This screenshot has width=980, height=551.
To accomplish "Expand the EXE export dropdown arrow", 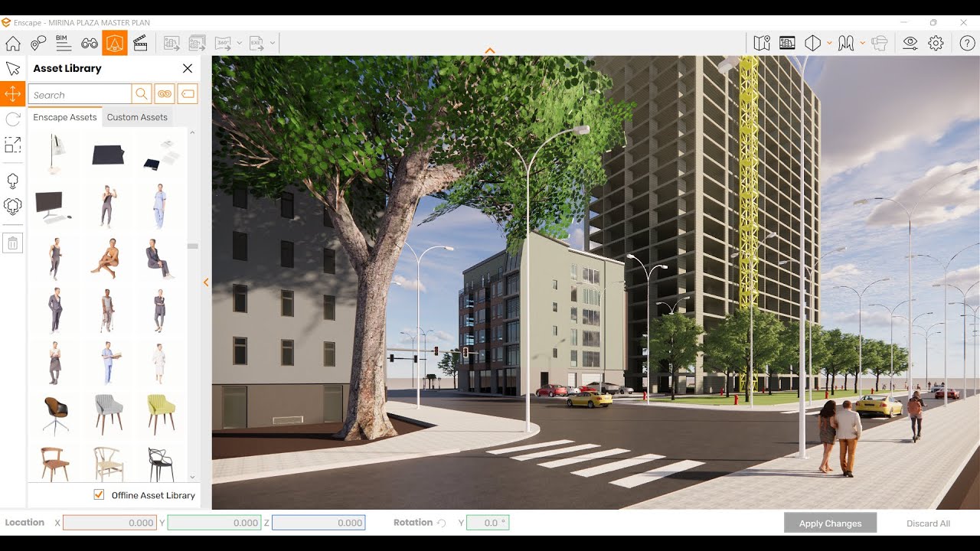I will point(273,43).
